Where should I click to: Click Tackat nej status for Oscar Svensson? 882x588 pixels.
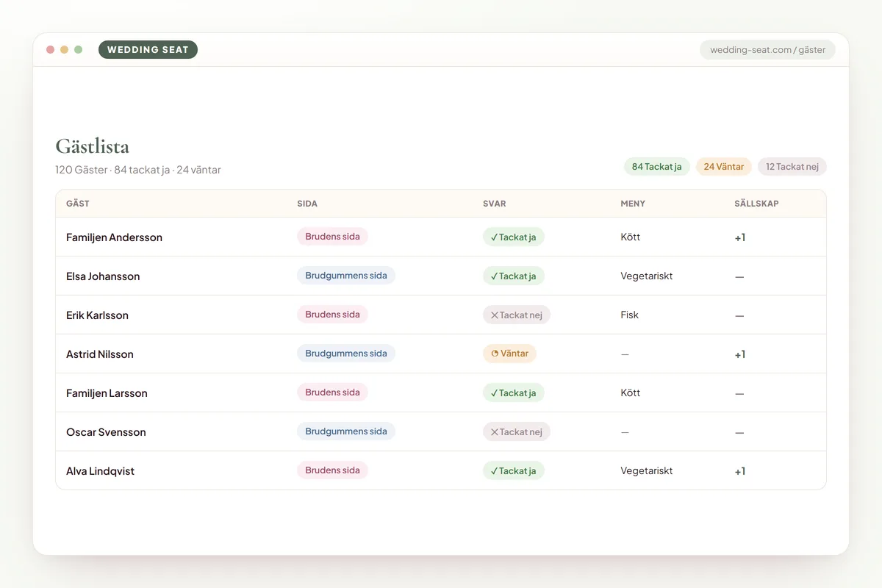[517, 432]
